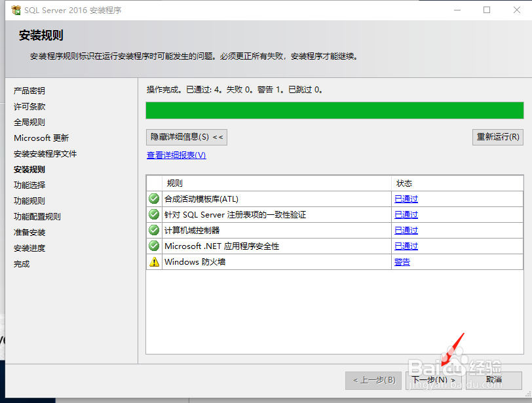
Task: Click 针对 SQL Server 注册表项的一致性验证 rule text
Action: click(235, 215)
